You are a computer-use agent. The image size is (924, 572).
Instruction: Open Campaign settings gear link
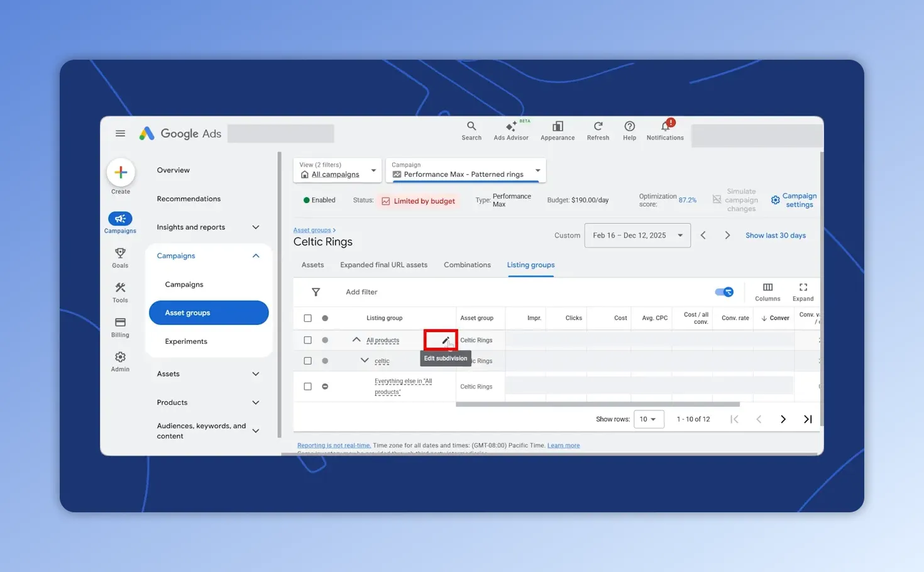[794, 200]
